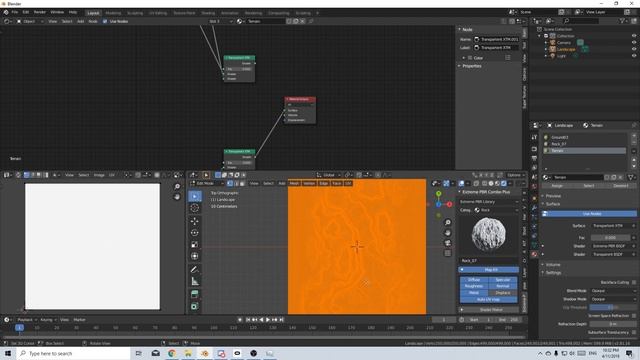Toggle the Backface Culling checkbox
This screenshot has width=640, height=360.
634,282
